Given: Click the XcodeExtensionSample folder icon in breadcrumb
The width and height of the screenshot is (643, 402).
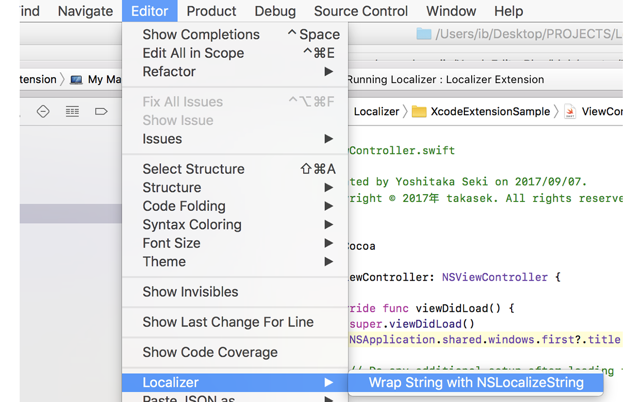Looking at the screenshot, I should [419, 112].
